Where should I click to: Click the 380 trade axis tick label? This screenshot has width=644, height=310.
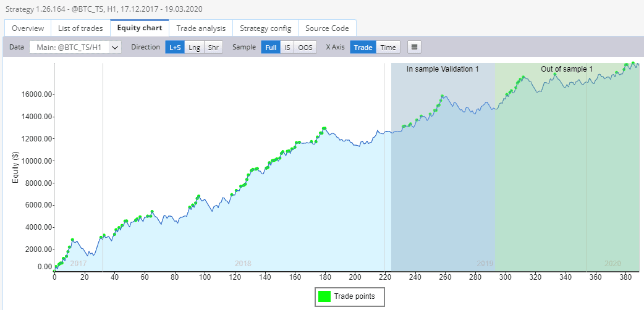(x=625, y=277)
